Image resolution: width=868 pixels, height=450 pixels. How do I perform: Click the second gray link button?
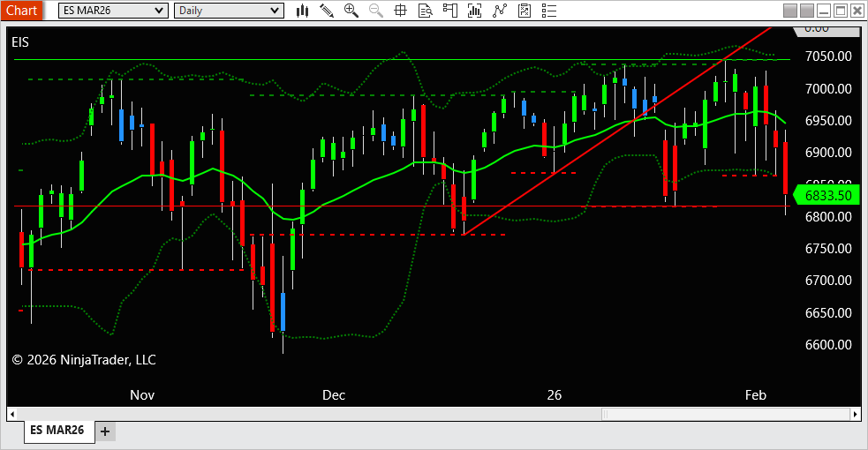pyautogui.click(x=807, y=11)
